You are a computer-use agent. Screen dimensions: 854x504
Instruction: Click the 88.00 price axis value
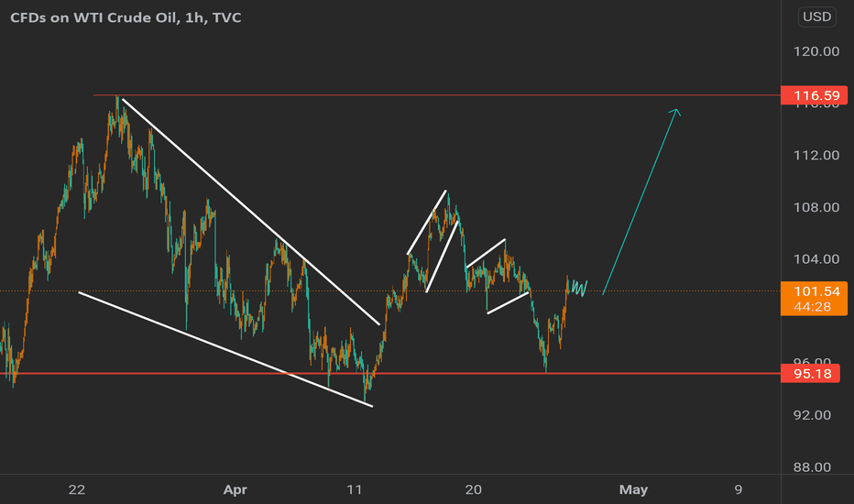click(x=812, y=467)
